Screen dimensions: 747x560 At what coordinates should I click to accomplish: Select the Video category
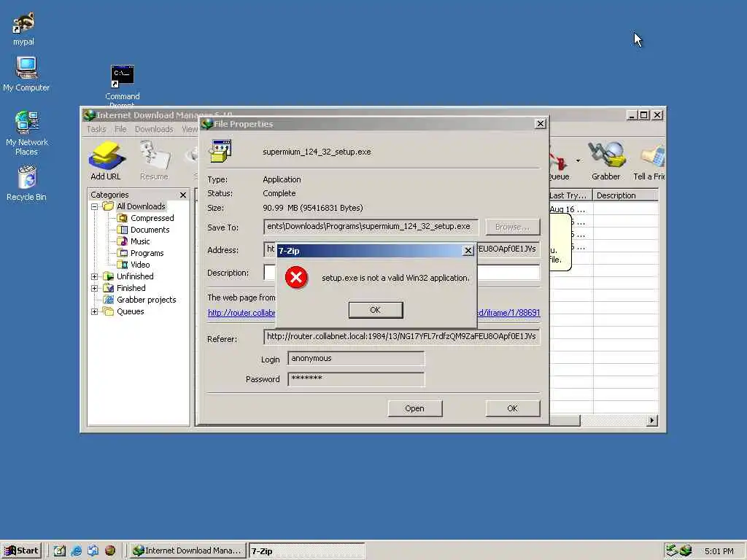click(x=140, y=265)
